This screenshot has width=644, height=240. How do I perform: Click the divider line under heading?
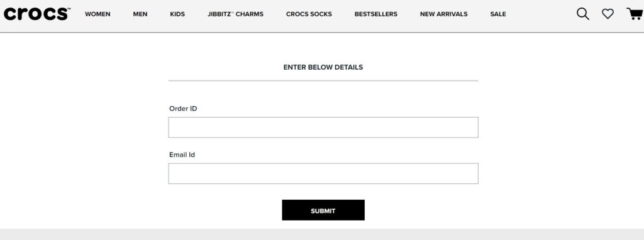[323, 81]
